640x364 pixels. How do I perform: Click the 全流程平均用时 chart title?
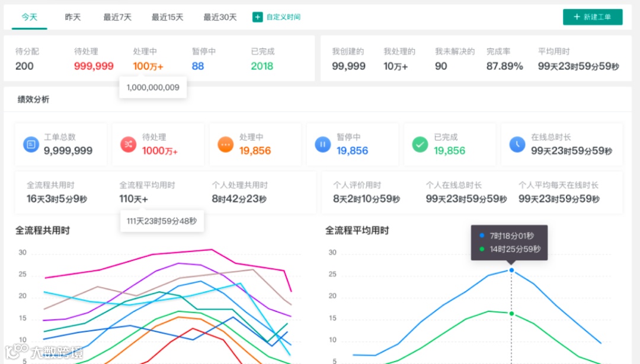tap(357, 231)
